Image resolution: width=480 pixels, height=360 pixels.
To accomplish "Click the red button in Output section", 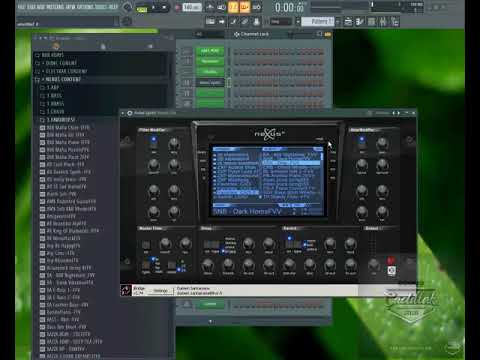I will (x=391, y=260).
